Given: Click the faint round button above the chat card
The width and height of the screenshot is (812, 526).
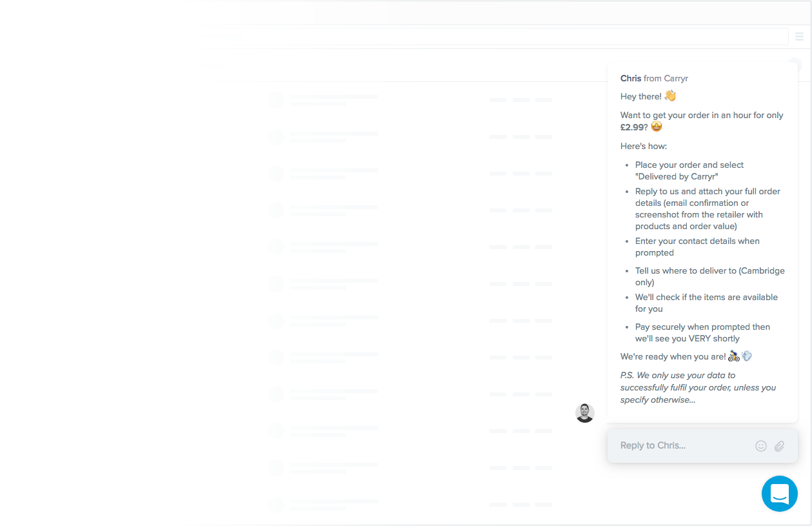Looking at the screenshot, I should point(794,66).
